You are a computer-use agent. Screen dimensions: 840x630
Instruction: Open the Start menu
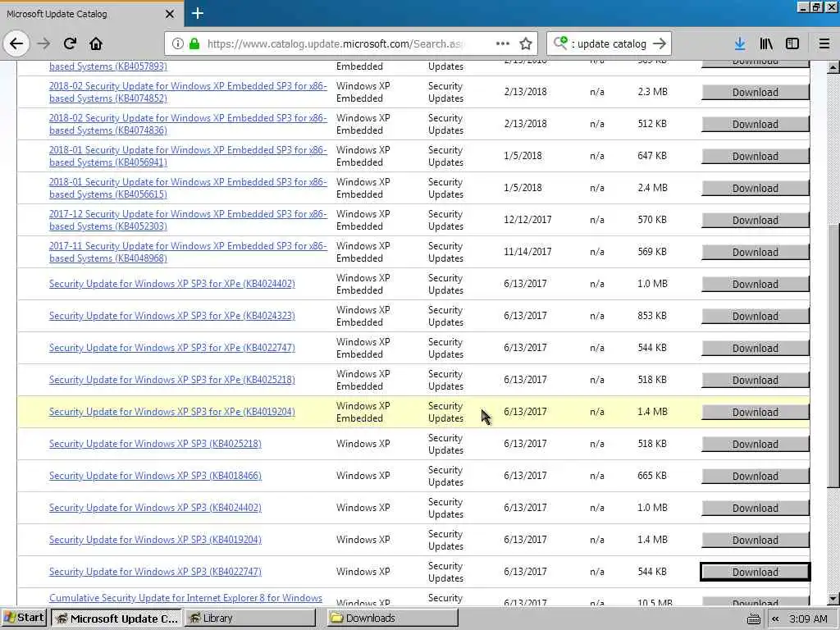pos(24,618)
